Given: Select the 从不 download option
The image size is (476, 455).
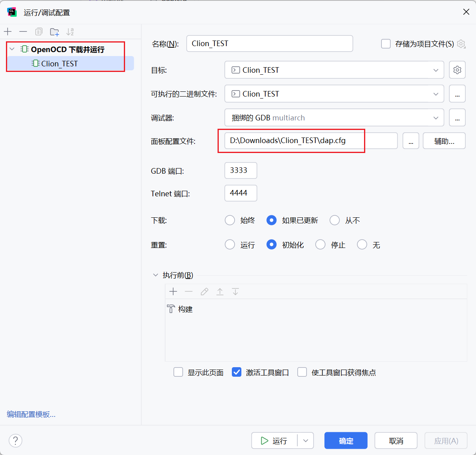Looking at the screenshot, I should coord(335,220).
